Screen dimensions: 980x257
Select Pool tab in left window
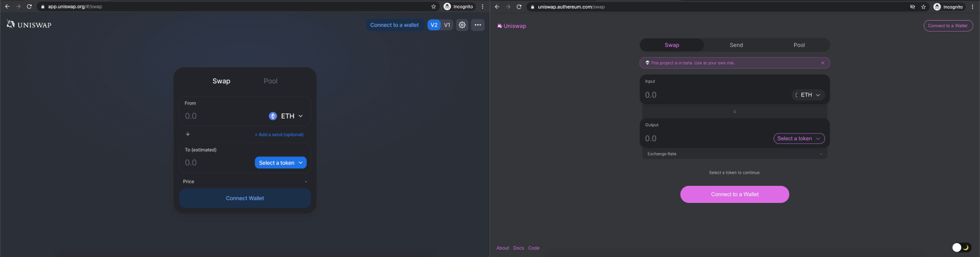point(270,81)
